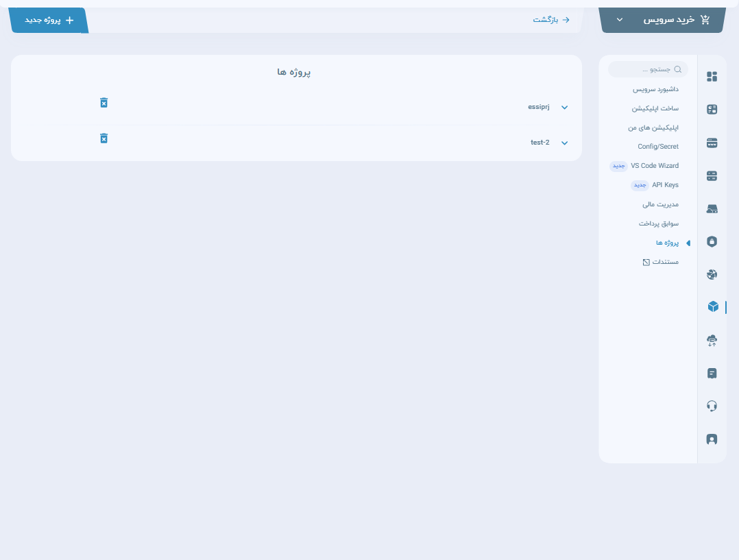This screenshot has width=739, height=560.
Task: Delete the essiprj project with trash icon
Action: click(x=104, y=103)
